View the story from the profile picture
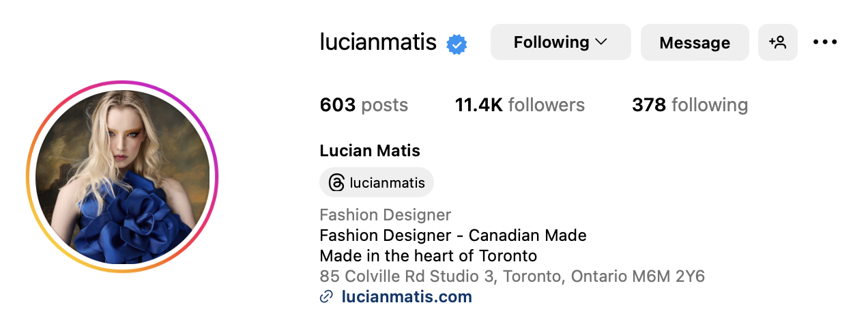Viewport: 868px width, 318px height. 122,177
